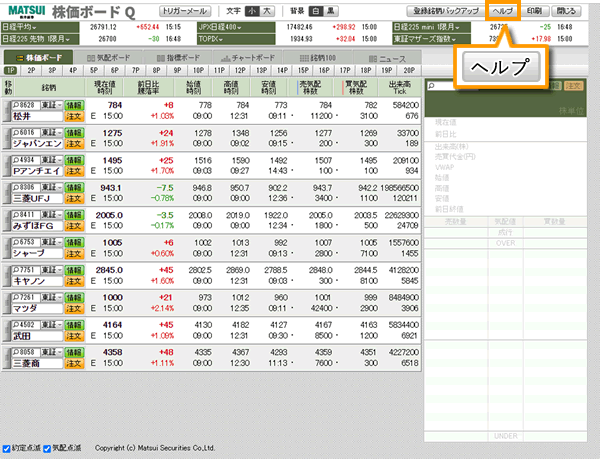The height and width of the screenshot is (459, 600).
Task: Open the 注文 icon for Pアンチエイ
Action: coord(74,171)
